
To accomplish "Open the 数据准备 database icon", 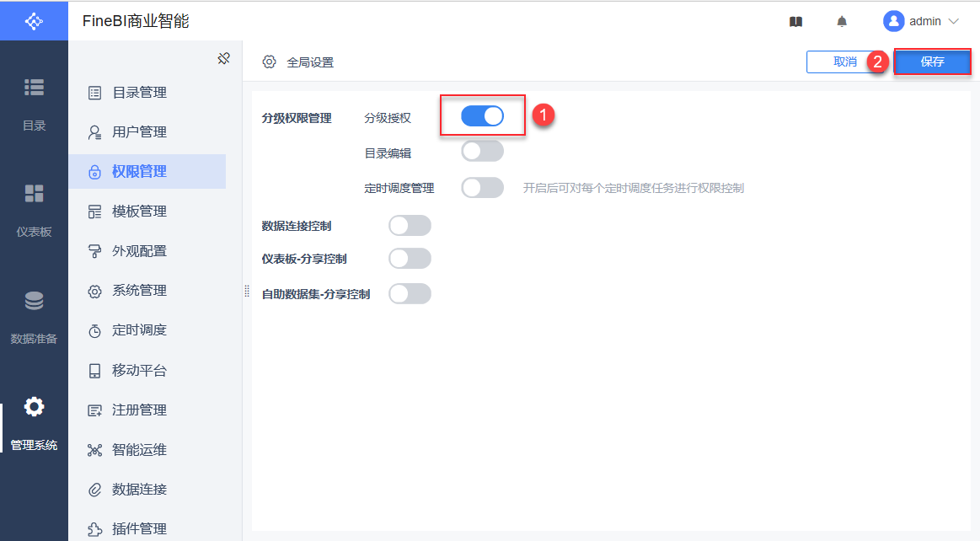I will (34, 301).
